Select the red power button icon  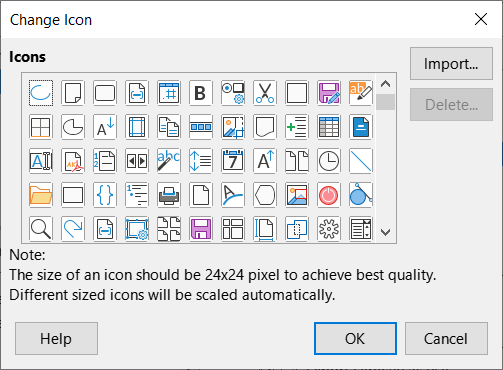click(329, 195)
